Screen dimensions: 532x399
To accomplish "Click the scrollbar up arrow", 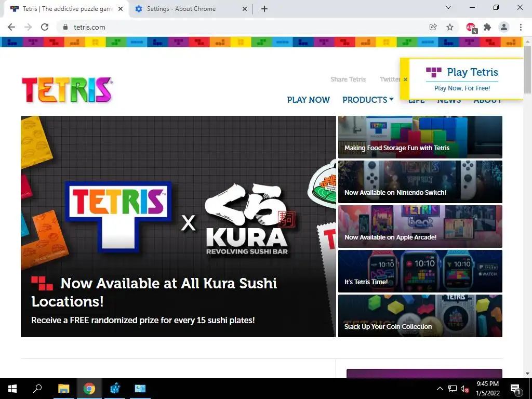I will click(527, 42).
